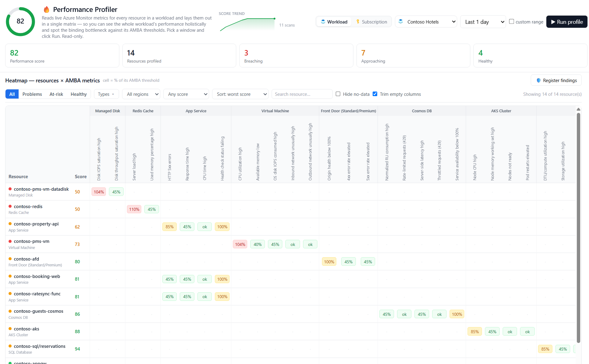Click the 11 scans label
The height and width of the screenshot is (364, 589).
287,25
